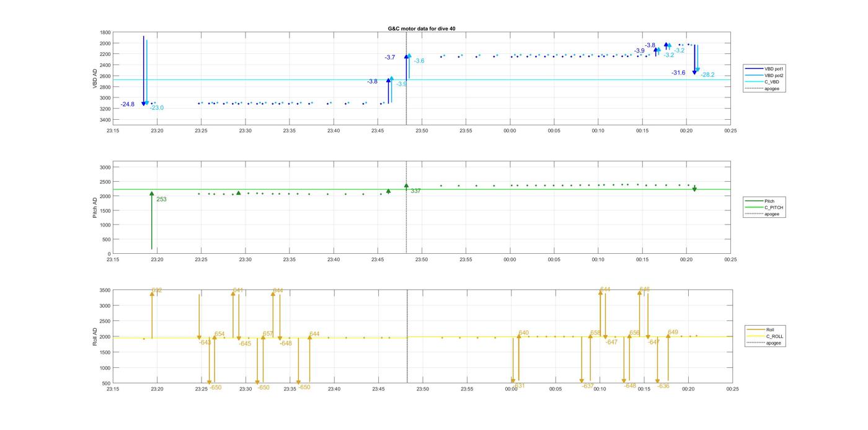Click the '-645' roll data label
This screenshot has width=868, height=430.
(x=245, y=344)
